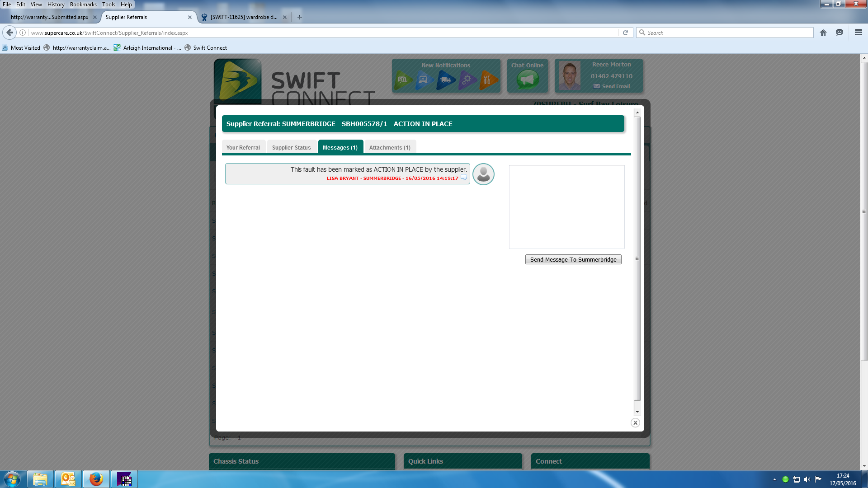
Task: Open Outlook from the taskbar
Action: tap(68, 479)
